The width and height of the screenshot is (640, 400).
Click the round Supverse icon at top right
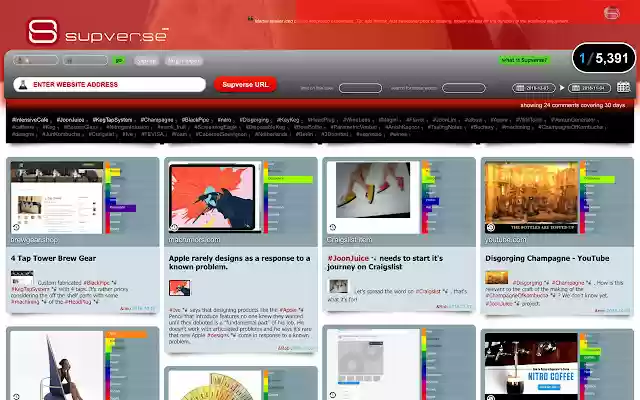tap(611, 13)
